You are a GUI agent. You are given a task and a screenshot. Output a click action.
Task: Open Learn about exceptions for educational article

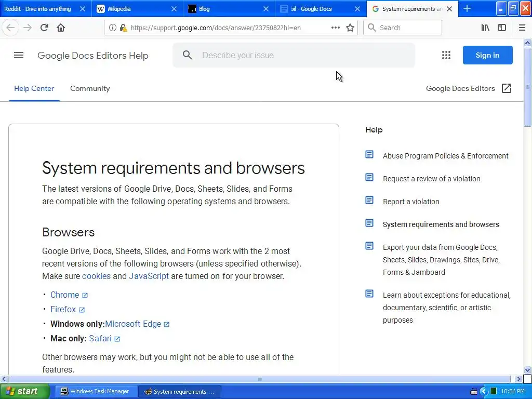pyautogui.click(x=446, y=308)
